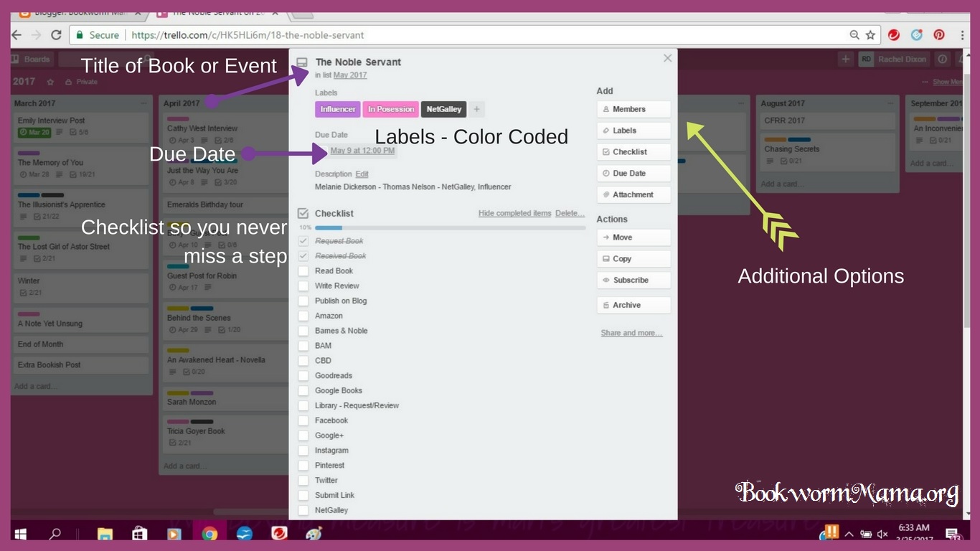Open the Boards menu in Trello header
Screen dimensions: 980x551
pyautogui.click(x=32, y=60)
